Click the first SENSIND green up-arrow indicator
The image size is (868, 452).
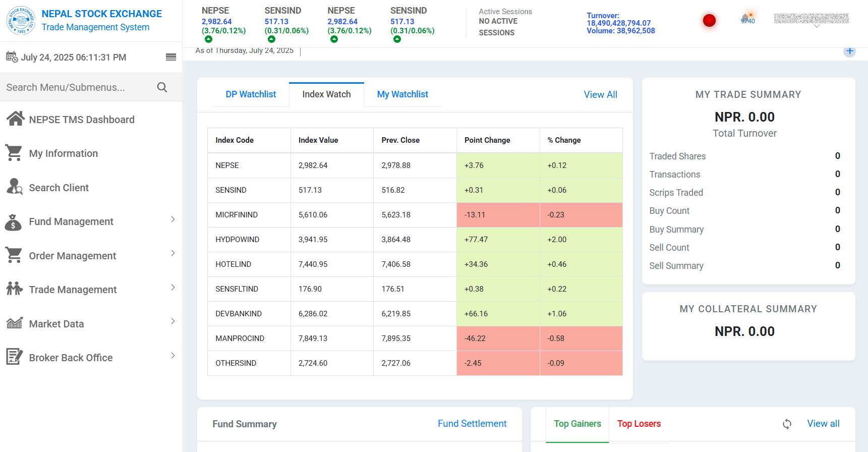271,39
